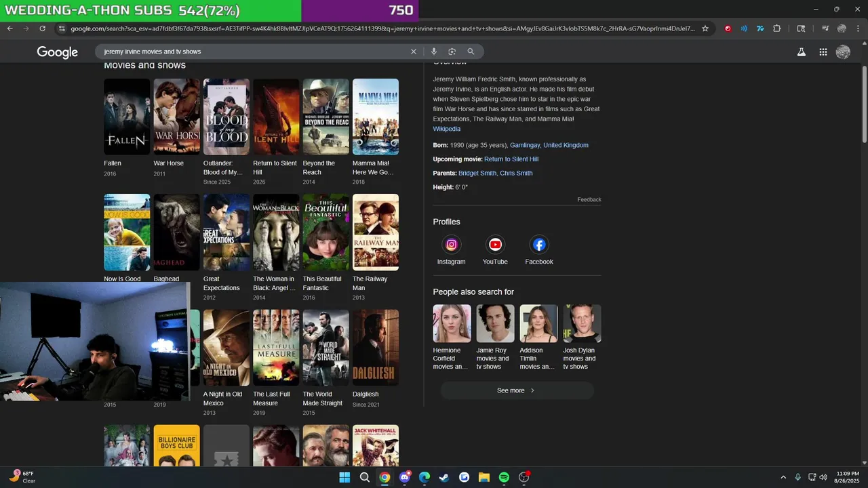Open the Google apps grid
868x488 pixels.
pyautogui.click(x=823, y=52)
